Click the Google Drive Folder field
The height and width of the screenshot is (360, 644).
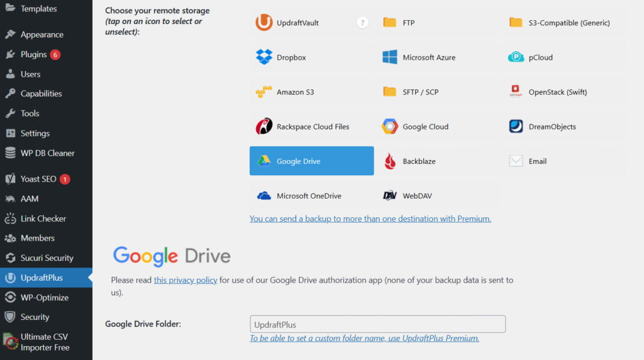(377, 324)
